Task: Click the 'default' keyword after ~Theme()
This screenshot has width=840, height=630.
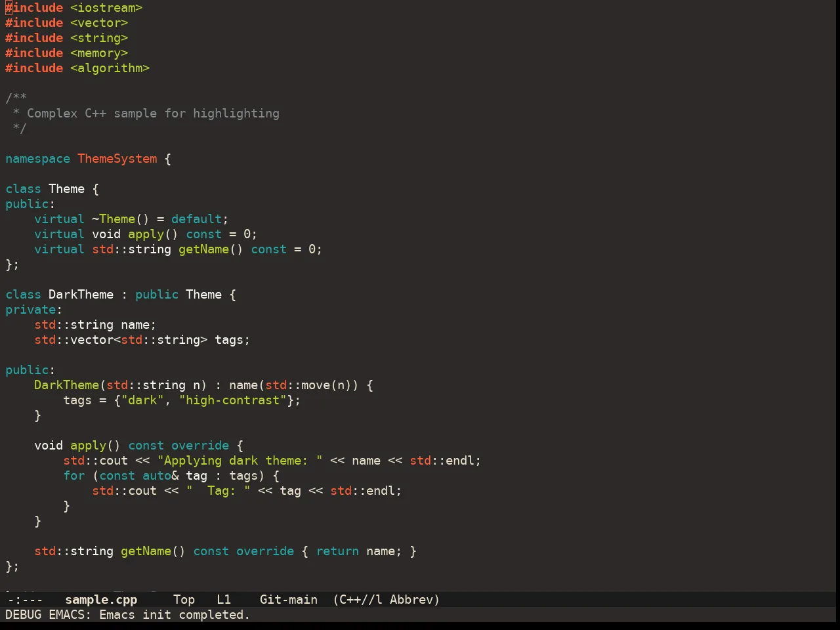Action: point(197,219)
